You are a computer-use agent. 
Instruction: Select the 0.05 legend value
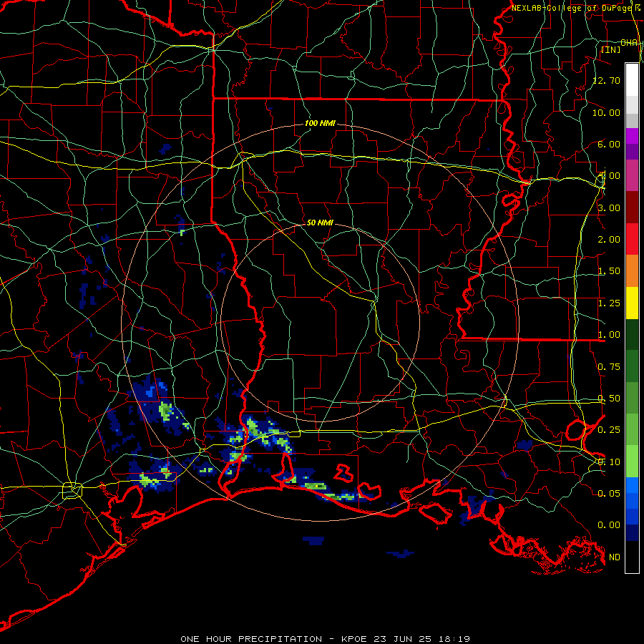pos(609,493)
